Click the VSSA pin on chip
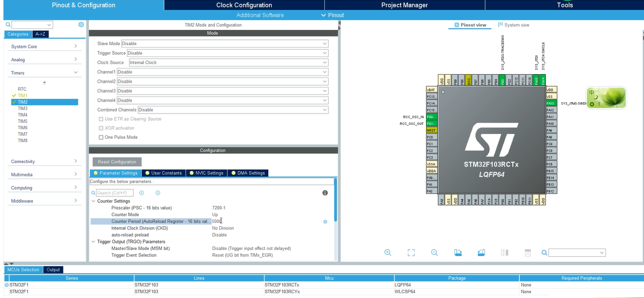The width and height of the screenshot is (644, 298). click(431, 164)
